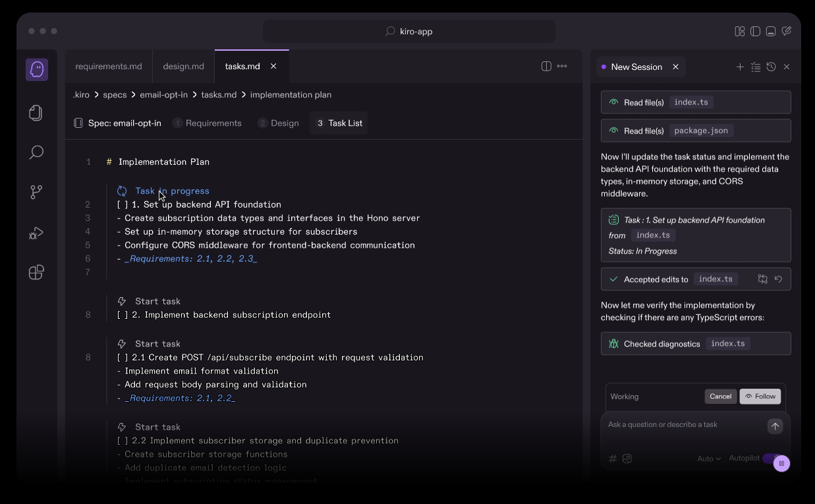
Task: Cancel the working agent
Action: [x=720, y=397]
